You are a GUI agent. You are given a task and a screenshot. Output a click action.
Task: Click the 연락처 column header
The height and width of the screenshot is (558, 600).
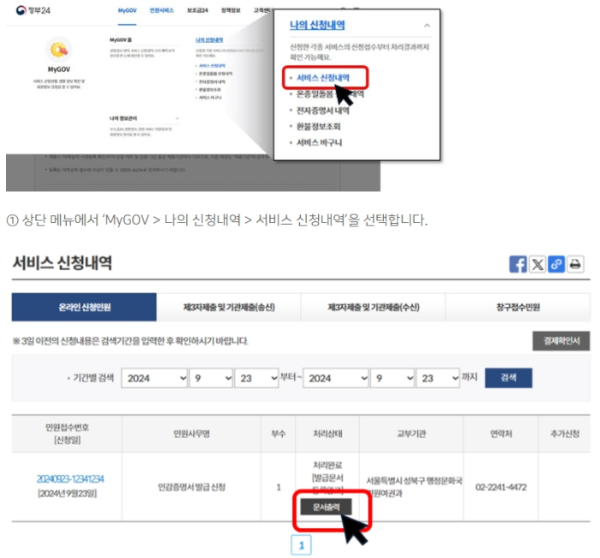pos(501,434)
